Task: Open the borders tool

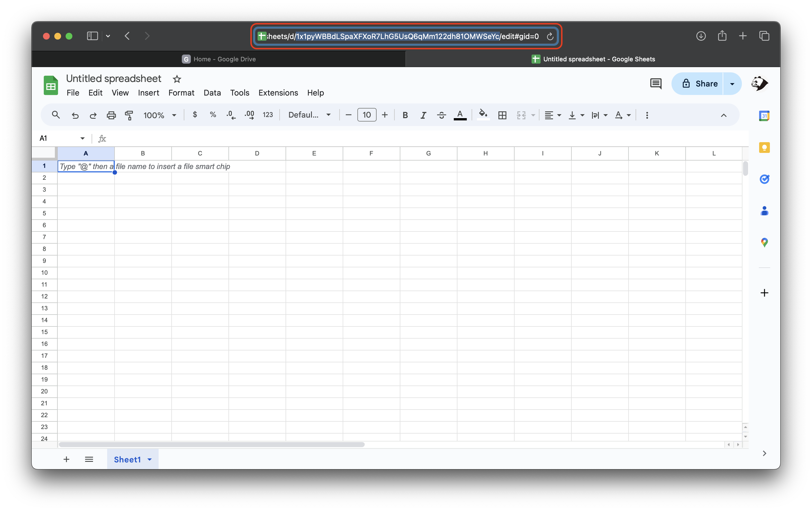Action: pyautogui.click(x=502, y=115)
